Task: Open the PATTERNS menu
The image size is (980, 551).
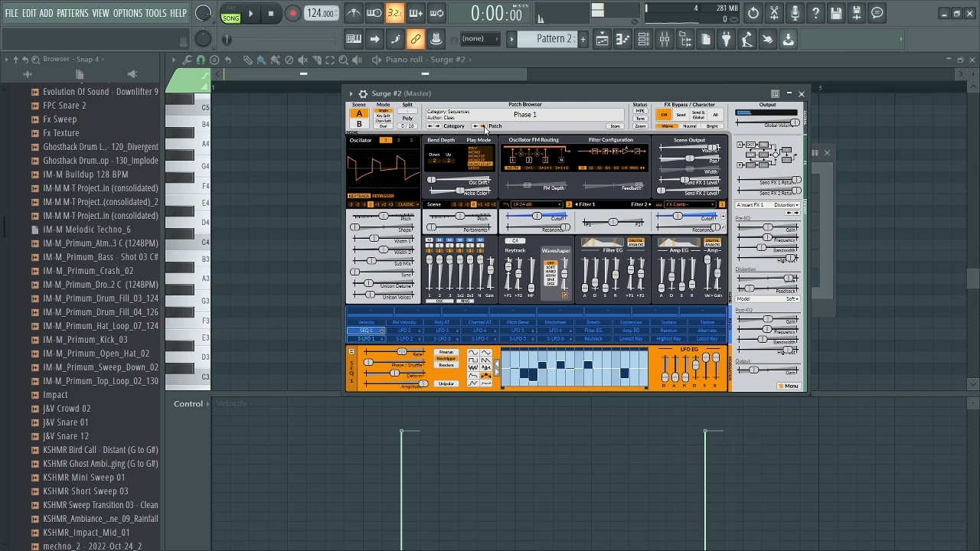Action: 72,14
